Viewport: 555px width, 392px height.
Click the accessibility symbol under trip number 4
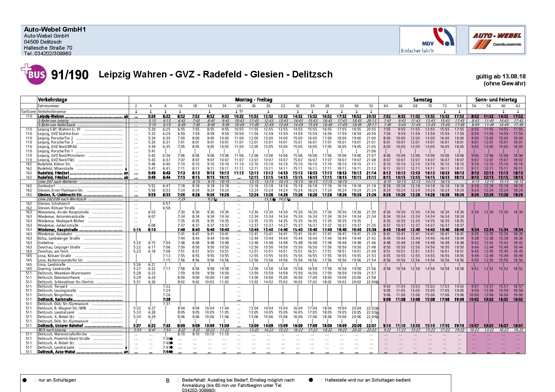(x=151, y=112)
